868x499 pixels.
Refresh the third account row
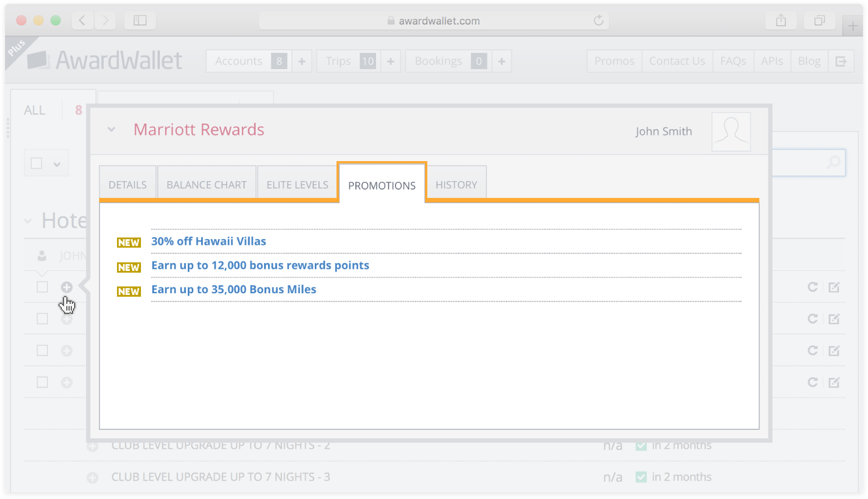click(x=813, y=351)
